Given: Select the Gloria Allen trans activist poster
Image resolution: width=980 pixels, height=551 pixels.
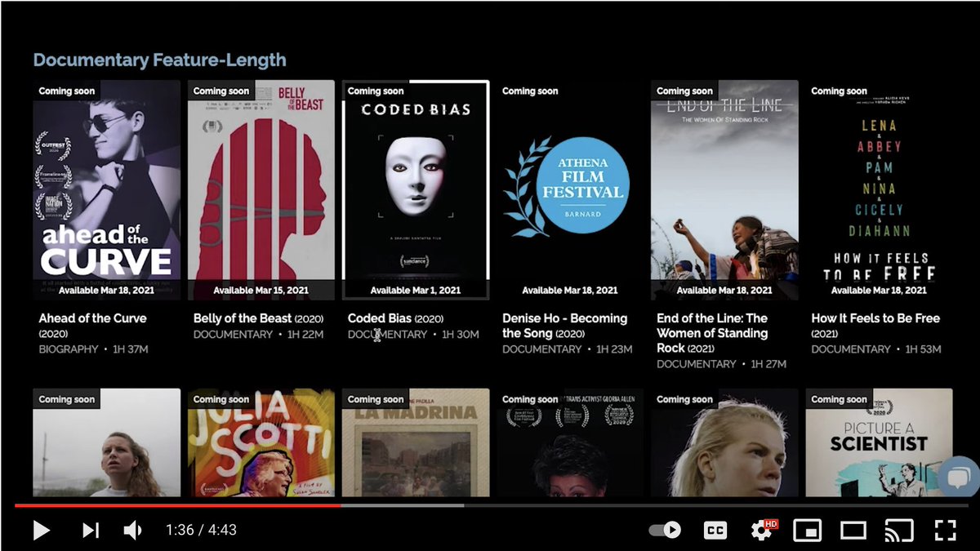Looking at the screenshot, I should pos(570,442).
